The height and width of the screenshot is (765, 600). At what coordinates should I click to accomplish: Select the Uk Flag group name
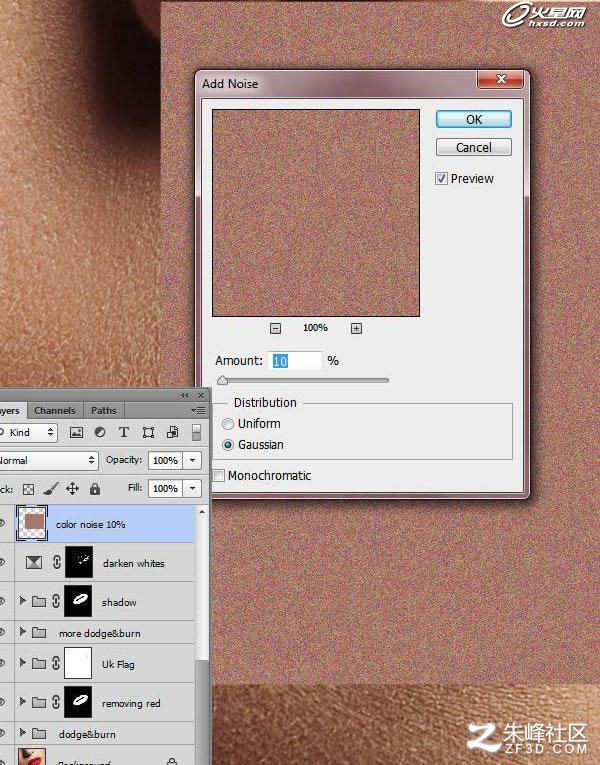tap(118, 664)
